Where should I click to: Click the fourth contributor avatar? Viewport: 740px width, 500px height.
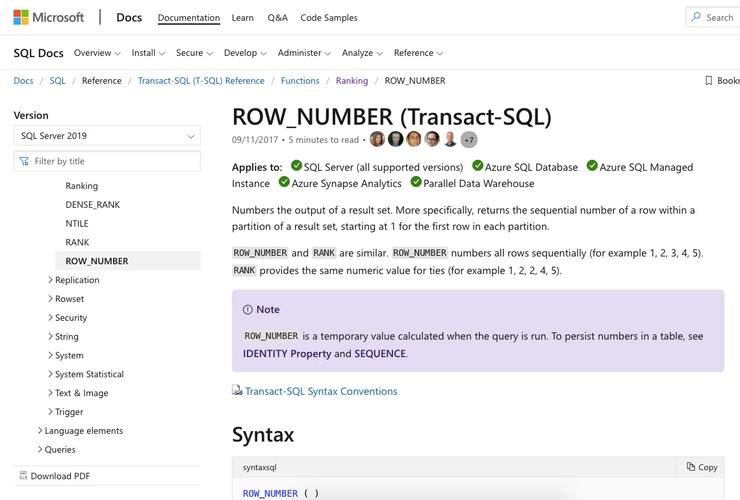point(432,139)
